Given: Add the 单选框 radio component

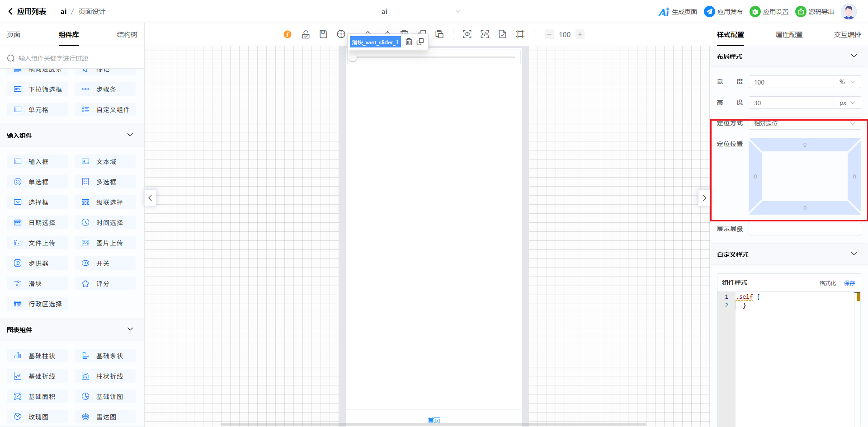Looking at the screenshot, I should [38, 182].
